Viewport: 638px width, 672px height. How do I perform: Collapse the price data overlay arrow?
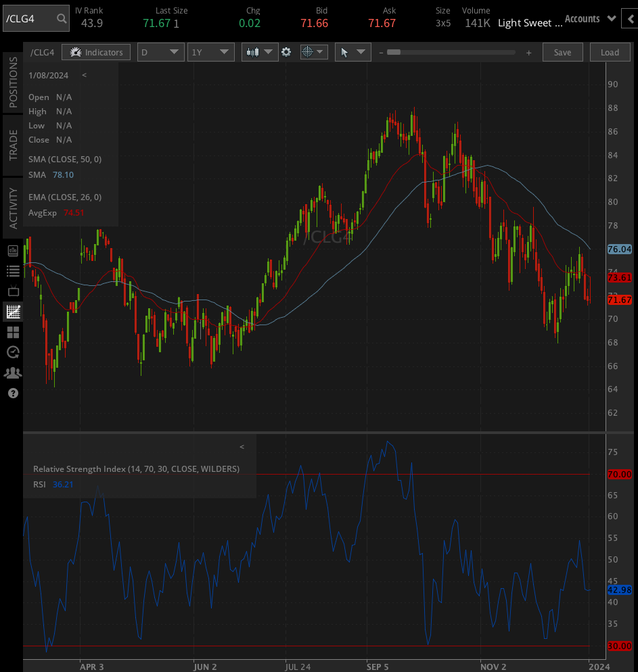(x=84, y=75)
